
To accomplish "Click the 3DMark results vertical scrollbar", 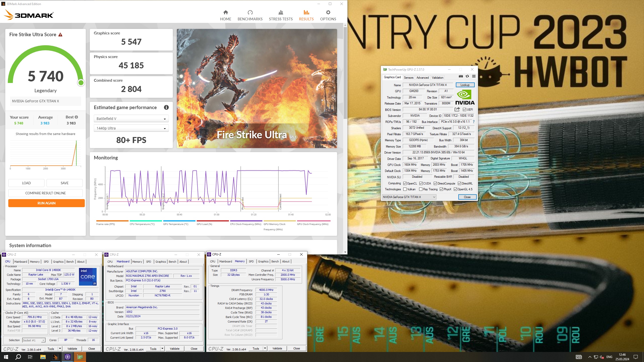I will [345, 73].
